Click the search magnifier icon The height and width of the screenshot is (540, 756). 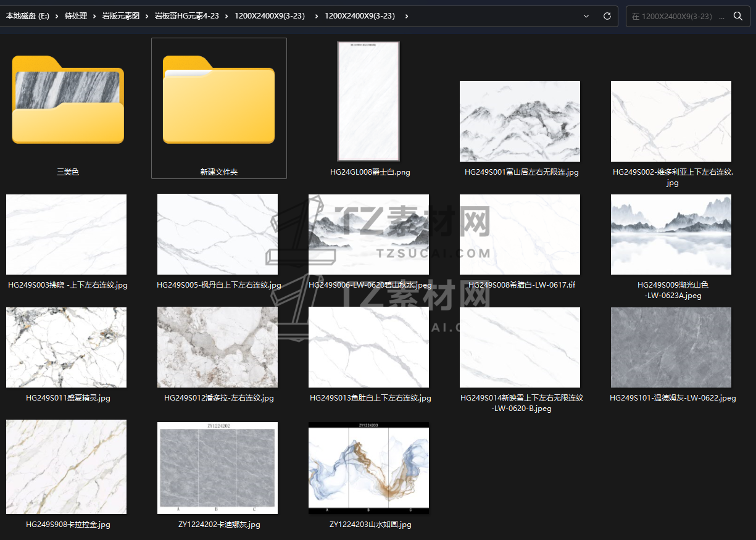[x=737, y=16]
